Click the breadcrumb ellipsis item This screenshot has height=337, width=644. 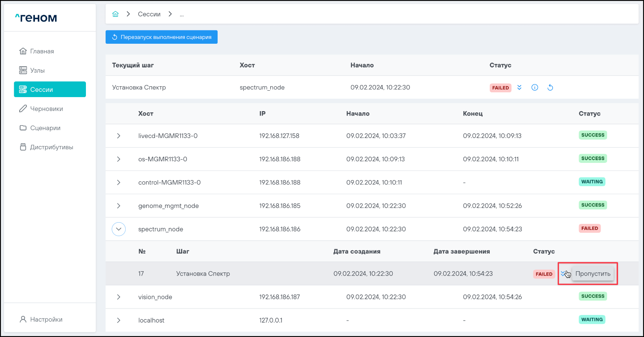(x=182, y=14)
